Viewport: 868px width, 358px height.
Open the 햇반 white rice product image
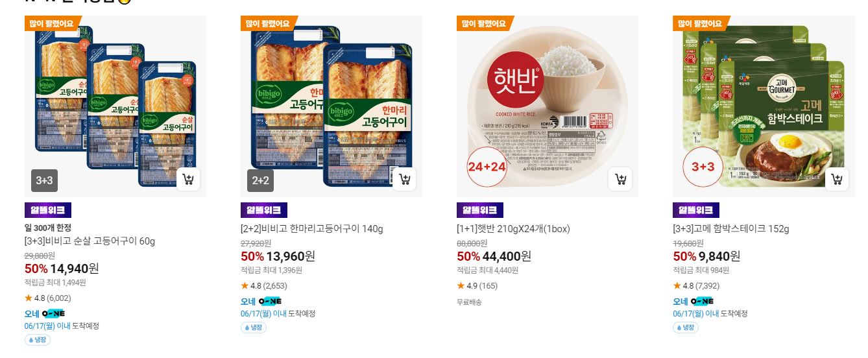[548, 106]
